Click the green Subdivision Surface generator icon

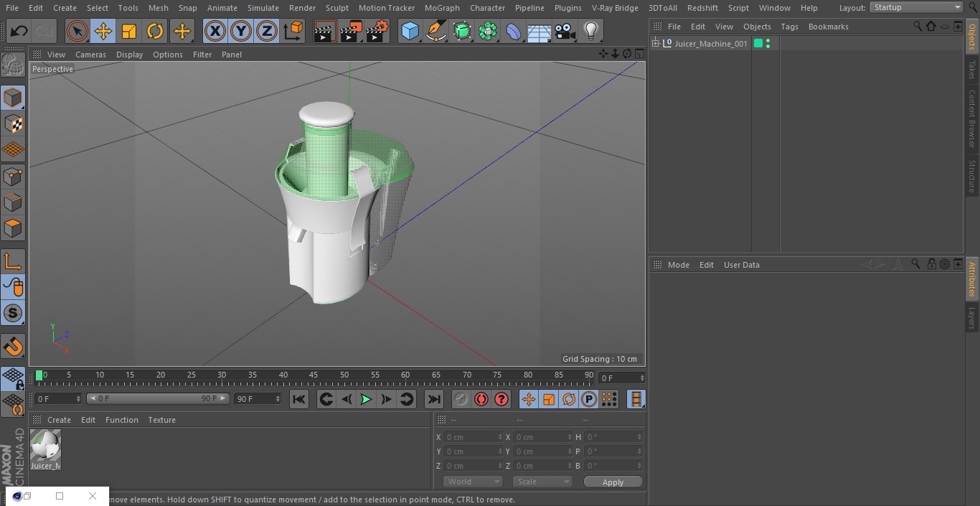pos(462,31)
